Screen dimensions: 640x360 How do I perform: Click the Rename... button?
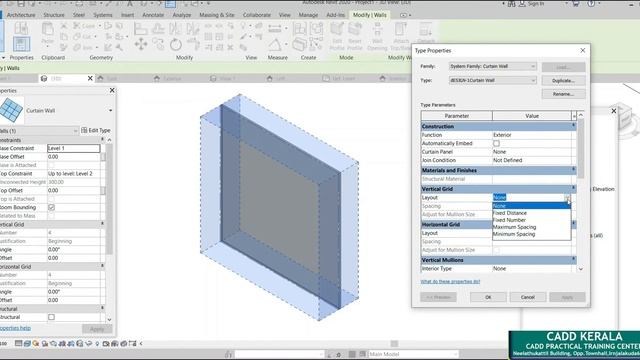[x=563, y=94]
